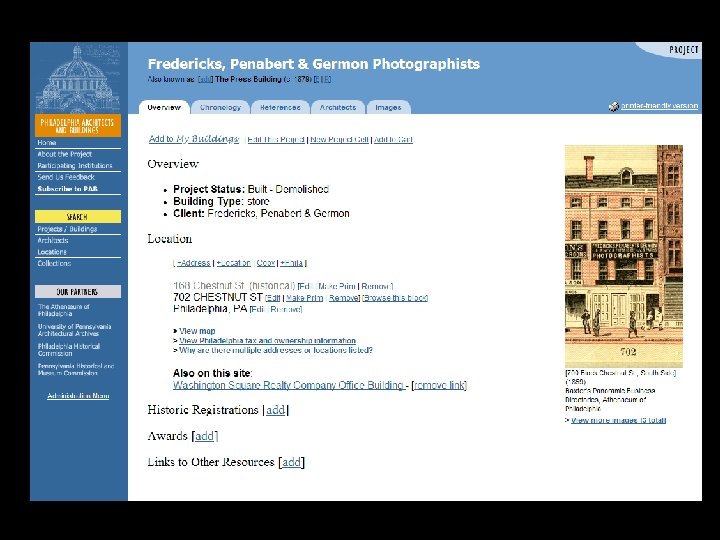The image size is (720, 540).
Task: Visit University of Pennsylvania Architectural Archives link
Action: click(74, 330)
